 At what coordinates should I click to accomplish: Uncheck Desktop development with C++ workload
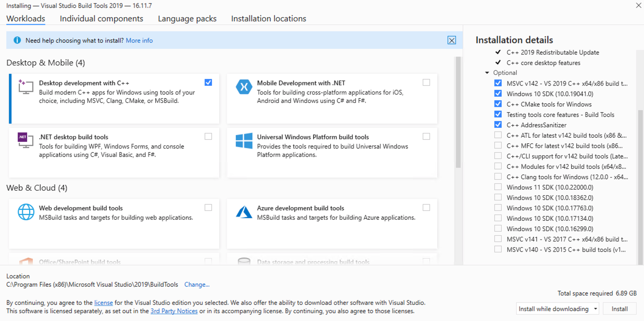tap(208, 82)
